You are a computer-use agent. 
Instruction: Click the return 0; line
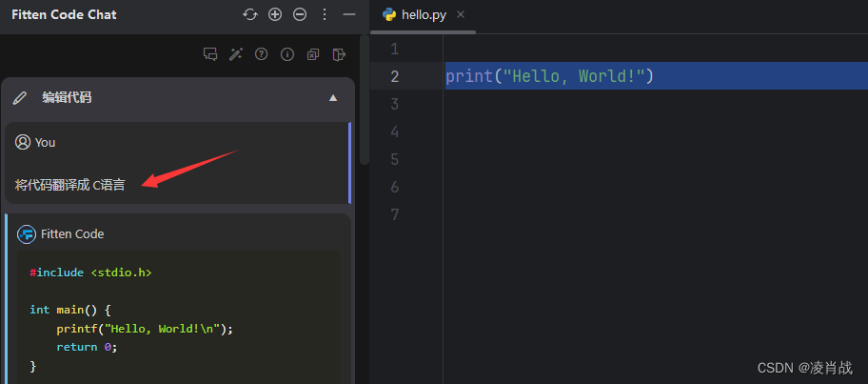point(87,348)
